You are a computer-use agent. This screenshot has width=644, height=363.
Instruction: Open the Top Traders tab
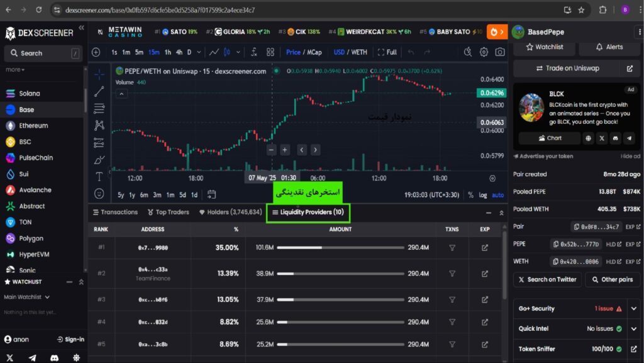169,212
